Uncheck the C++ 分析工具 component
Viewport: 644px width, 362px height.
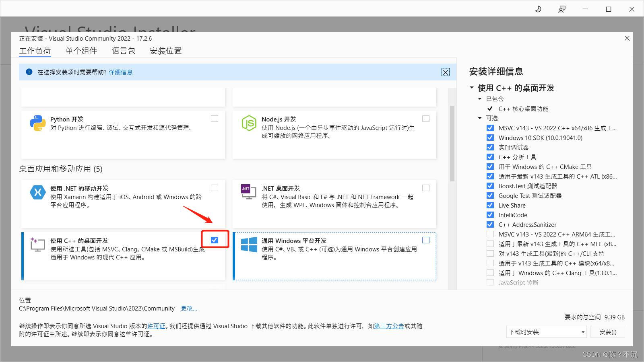(x=490, y=157)
